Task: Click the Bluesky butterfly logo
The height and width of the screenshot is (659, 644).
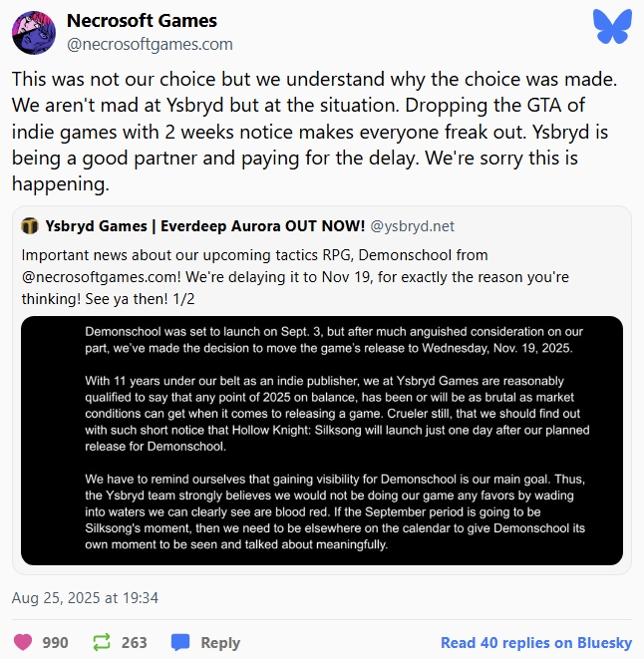Action: point(612,26)
